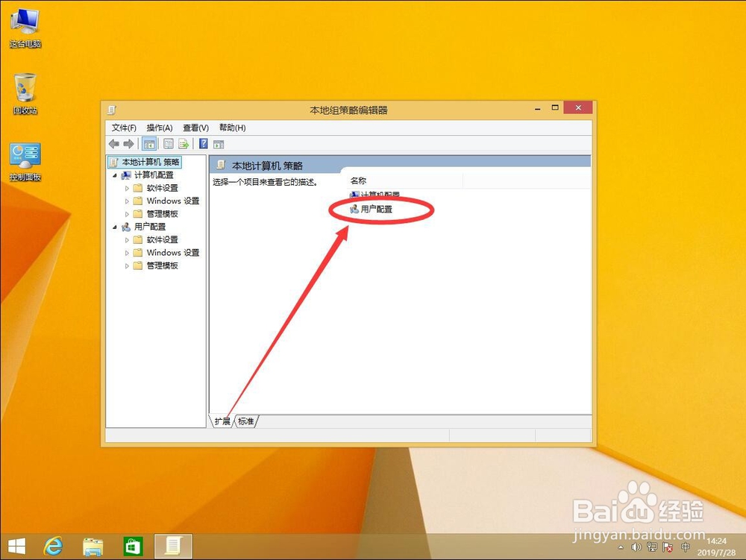Select 用户配置 in the left tree

pyautogui.click(x=150, y=227)
